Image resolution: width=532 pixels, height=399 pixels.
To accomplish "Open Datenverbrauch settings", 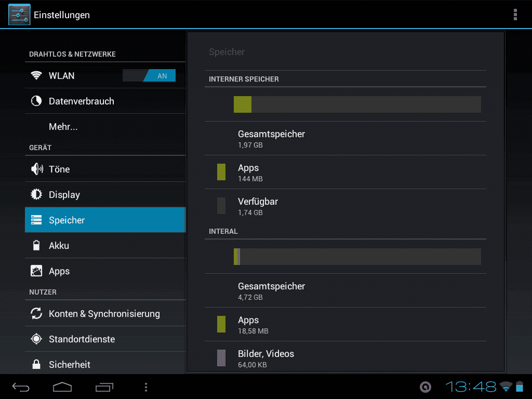I will point(105,101).
